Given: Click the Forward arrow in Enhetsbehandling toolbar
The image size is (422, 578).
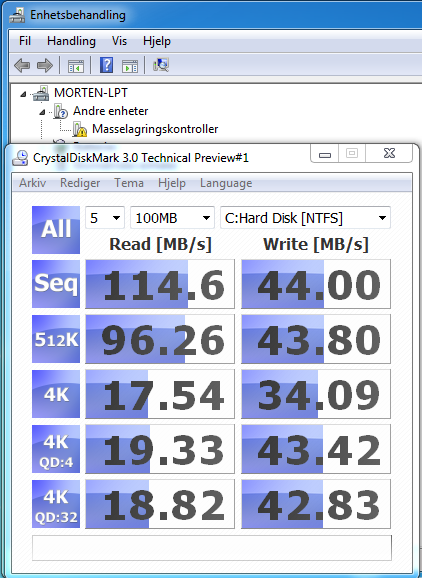Looking at the screenshot, I should (45, 66).
